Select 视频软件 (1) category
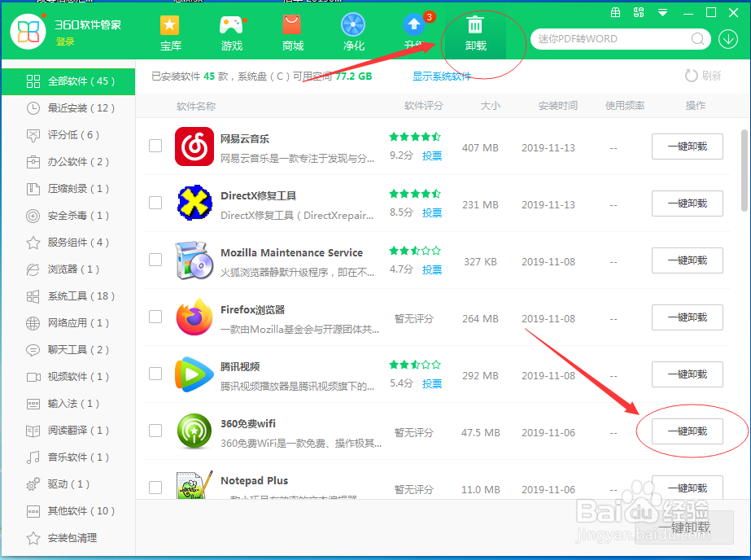Screen dimensions: 751x560 68,377
